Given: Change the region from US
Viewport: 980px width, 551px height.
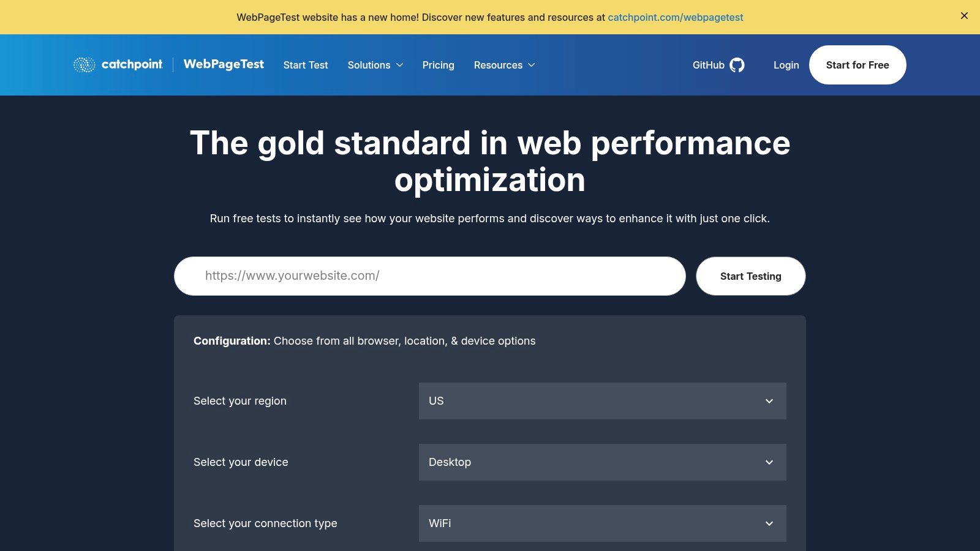Looking at the screenshot, I should coord(602,401).
